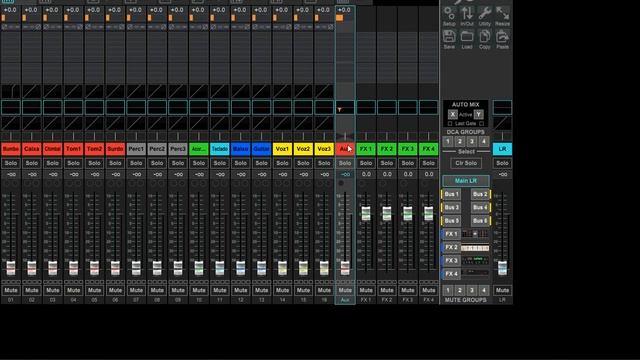Image resolution: width=640 pixels, height=360 pixels.
Task: Open the gate thumbnail of the Bumbo channel
Action: click(11, 91)
